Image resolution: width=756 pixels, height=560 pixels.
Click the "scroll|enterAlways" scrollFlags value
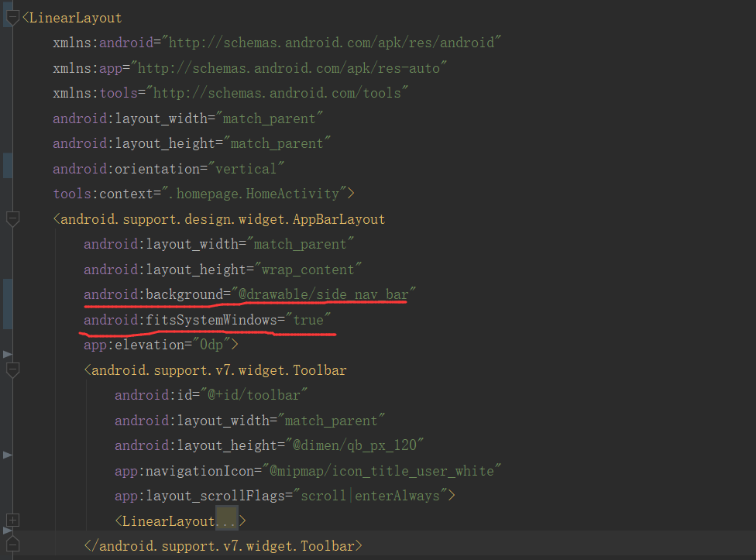[369, 496]
